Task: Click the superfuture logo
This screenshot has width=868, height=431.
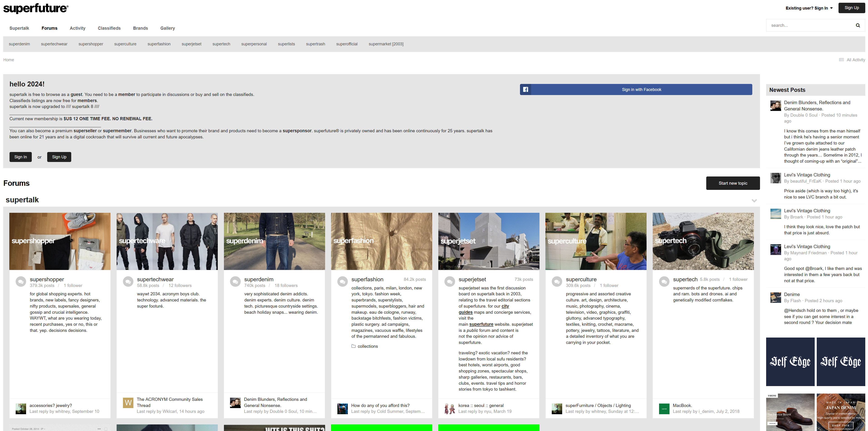Action: click(x=36, y=8)
